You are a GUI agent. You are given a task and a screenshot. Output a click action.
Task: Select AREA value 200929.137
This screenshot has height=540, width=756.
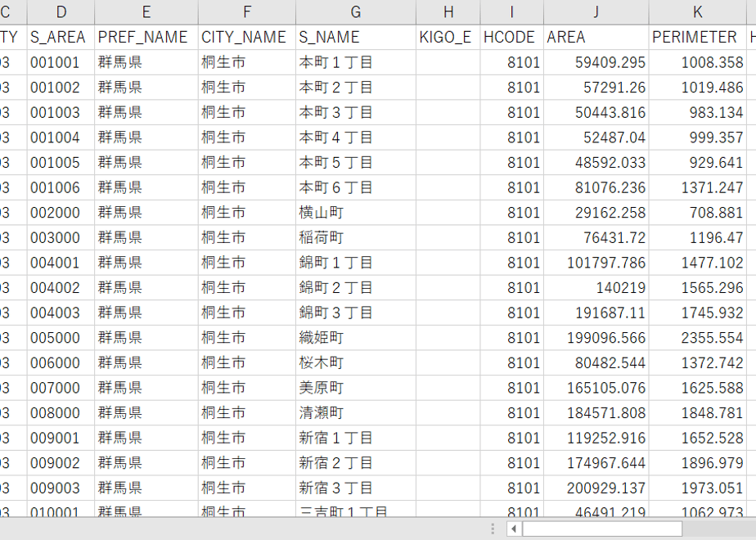[596, 488]
